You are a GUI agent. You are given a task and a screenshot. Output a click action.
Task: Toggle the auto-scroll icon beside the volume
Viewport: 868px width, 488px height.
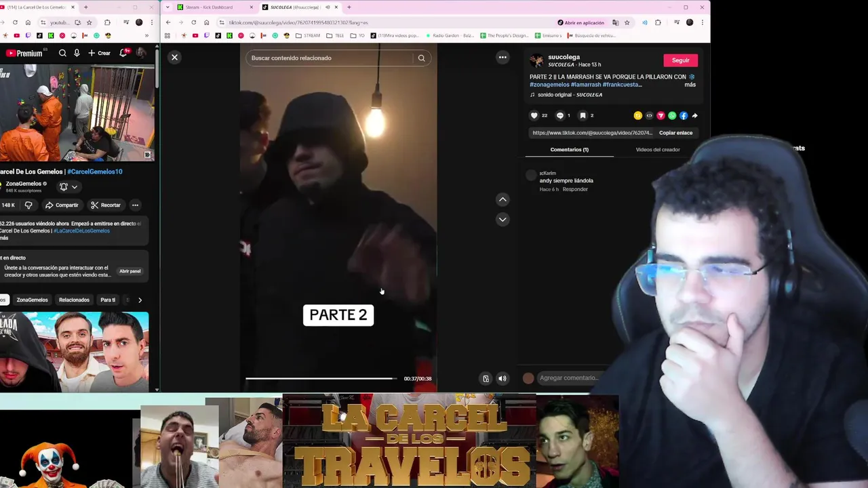tap(486, 379)
